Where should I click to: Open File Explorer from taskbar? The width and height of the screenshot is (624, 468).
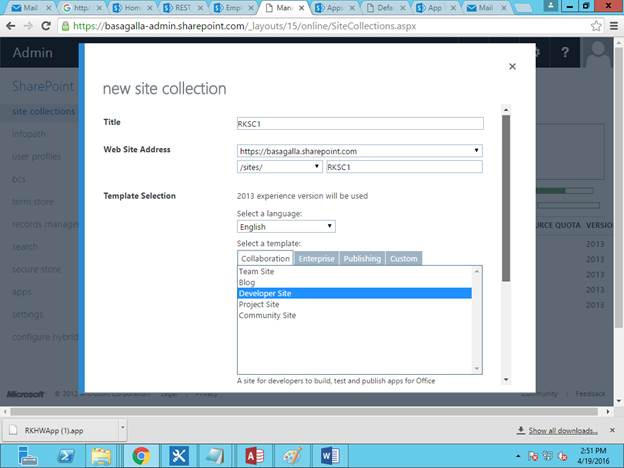click(101, 456)
